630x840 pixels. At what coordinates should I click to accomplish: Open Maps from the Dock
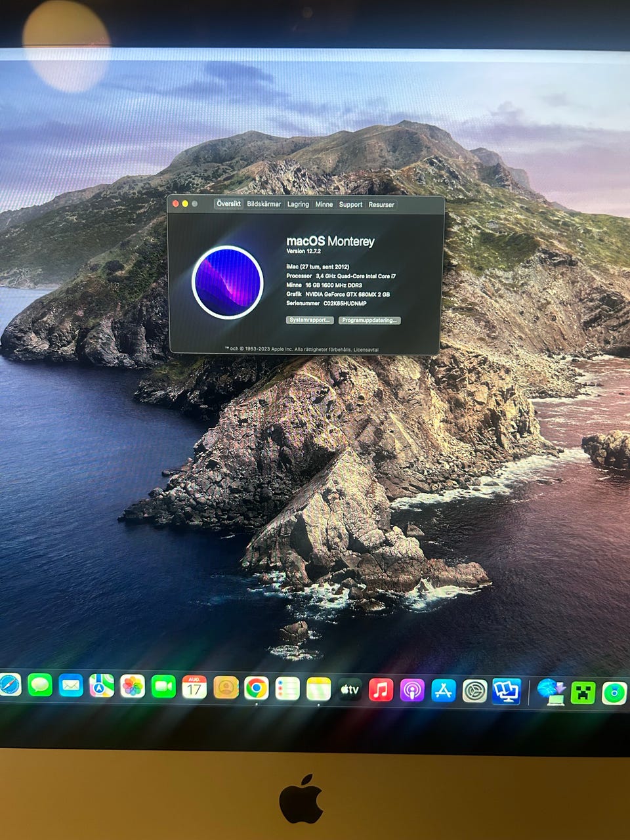(102, 686)
